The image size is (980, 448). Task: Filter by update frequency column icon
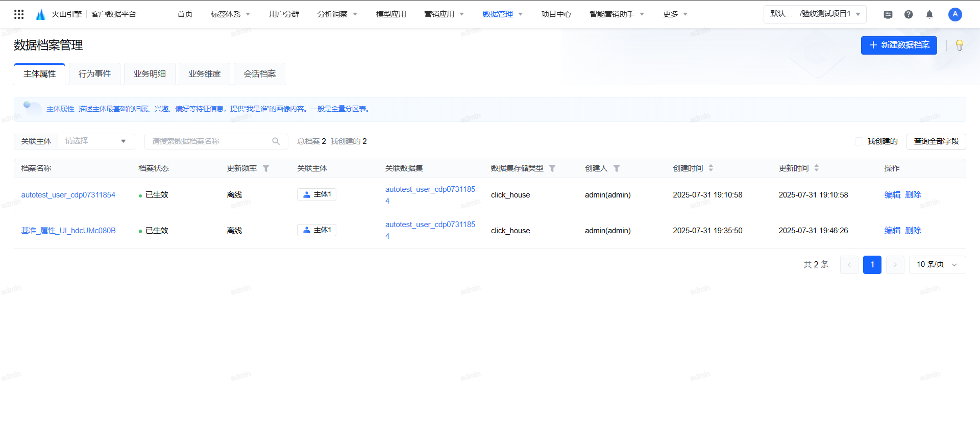(x=266, y=168)
